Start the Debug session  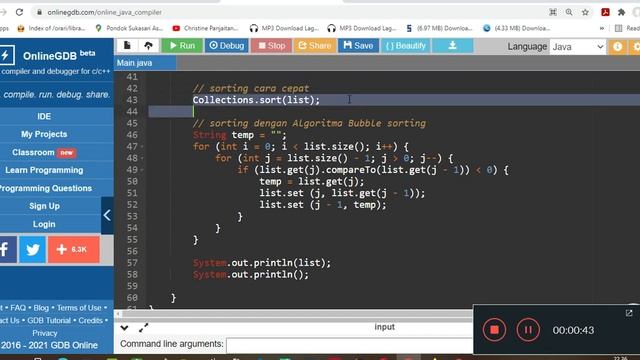pyautogui.click(x=227, y=46)
